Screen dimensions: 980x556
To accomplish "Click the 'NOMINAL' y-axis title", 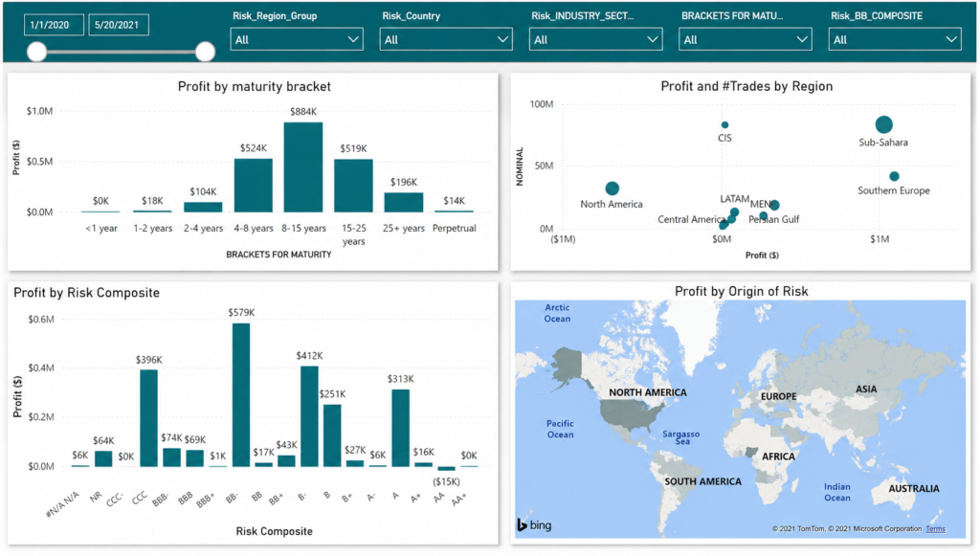I will tap(520, 167).
